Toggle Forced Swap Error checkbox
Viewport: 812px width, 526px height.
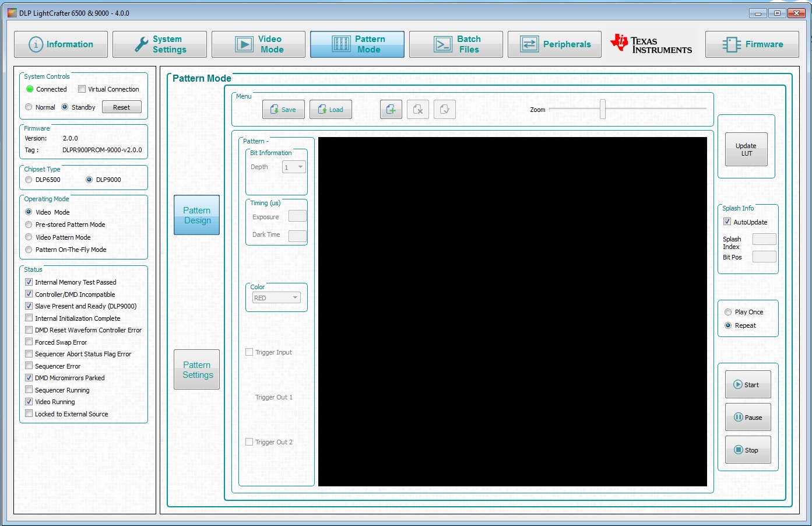point(29,342)
